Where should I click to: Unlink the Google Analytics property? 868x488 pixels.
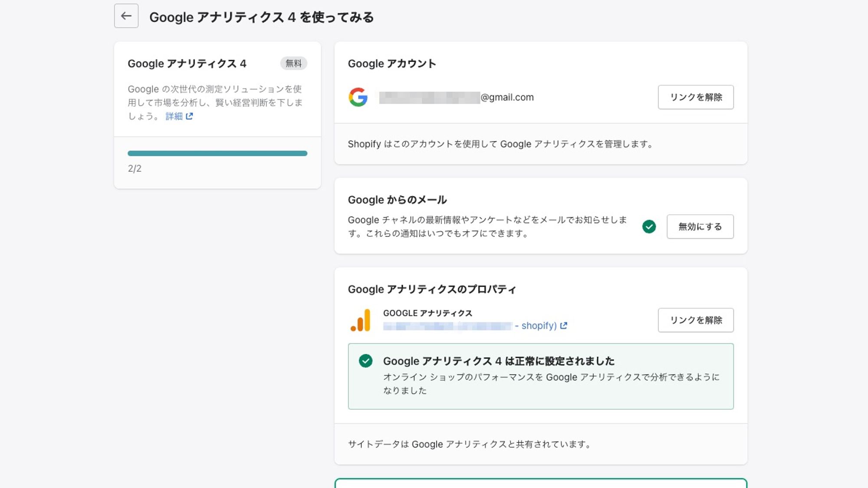[x=696, y=320]
